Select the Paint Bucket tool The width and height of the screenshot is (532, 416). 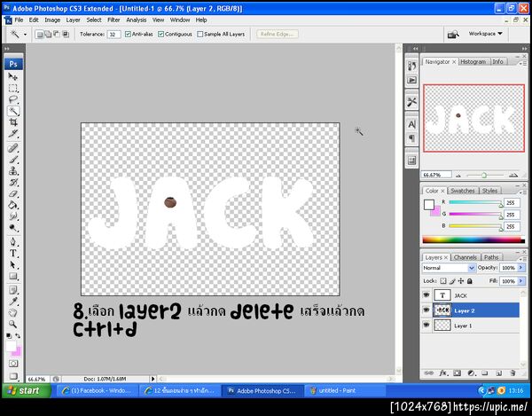13,205
